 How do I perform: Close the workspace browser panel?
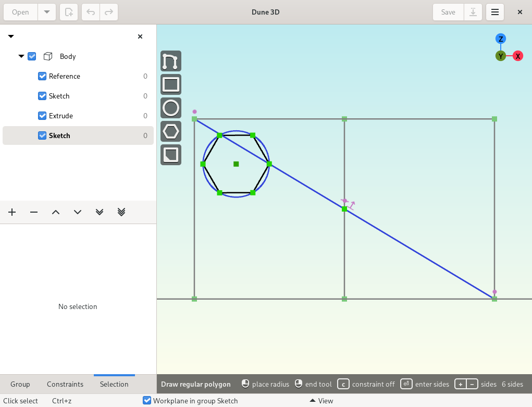(x=140, y=36)
